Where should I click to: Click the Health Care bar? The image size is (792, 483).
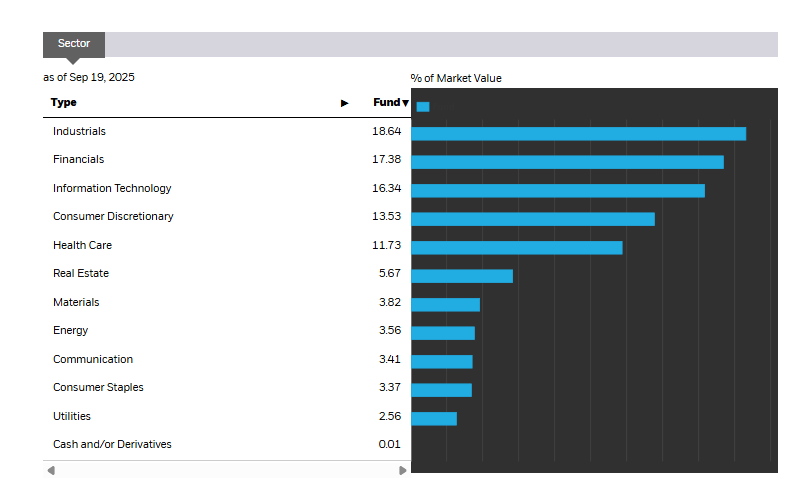point(516,247)
